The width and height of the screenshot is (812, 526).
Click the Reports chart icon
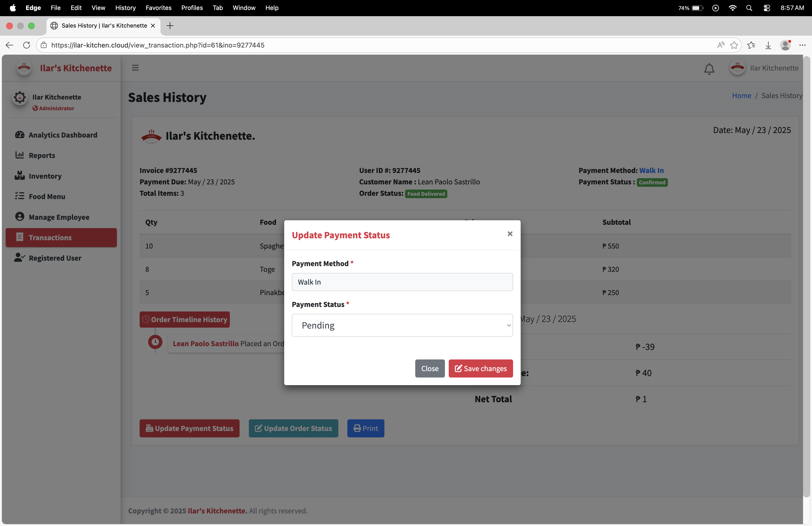click(x=19, y=155)
